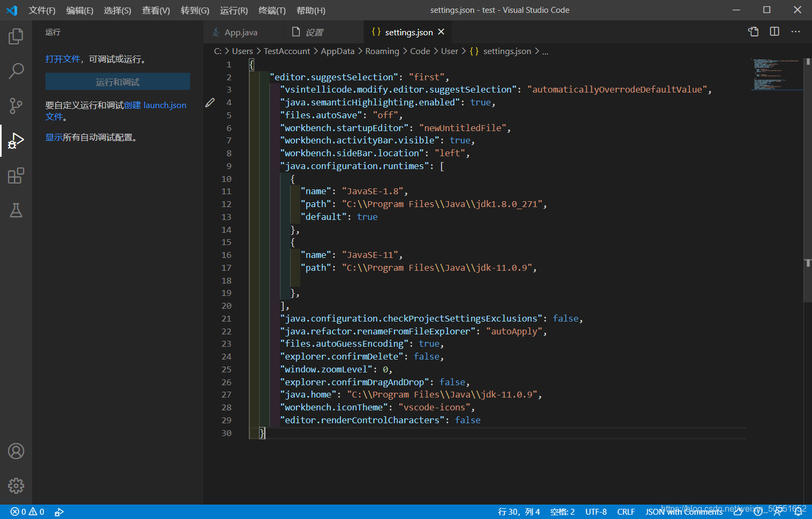The image size is (812, 519).
Task: Click UTF-8 encoding in status bar
Action: tap(596, 512)
